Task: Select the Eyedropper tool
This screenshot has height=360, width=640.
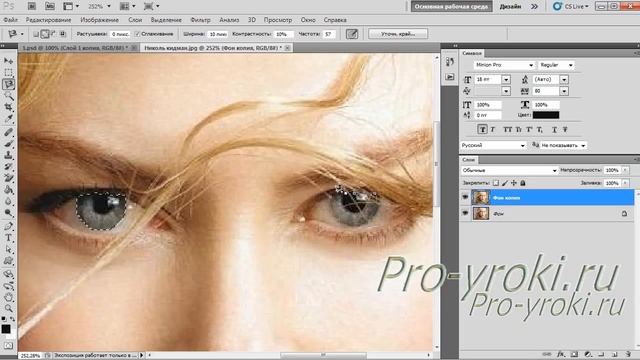Action: point(8,119)
